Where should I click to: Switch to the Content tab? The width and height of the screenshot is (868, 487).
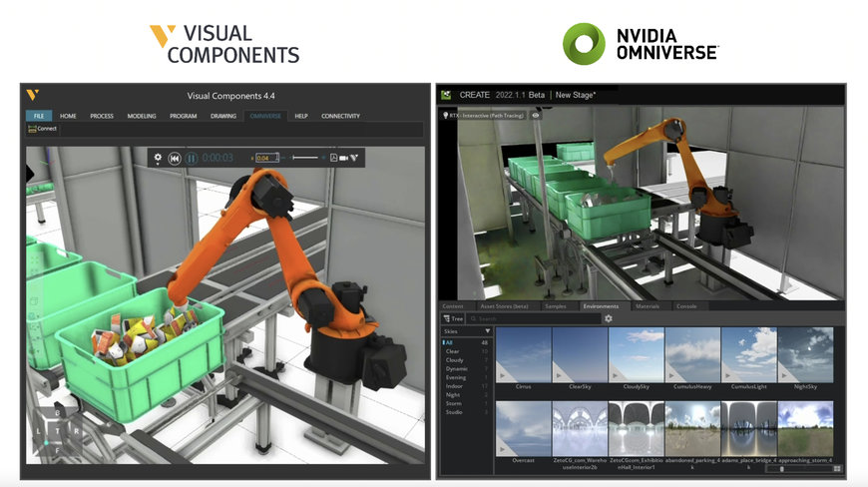coord(453,306)
